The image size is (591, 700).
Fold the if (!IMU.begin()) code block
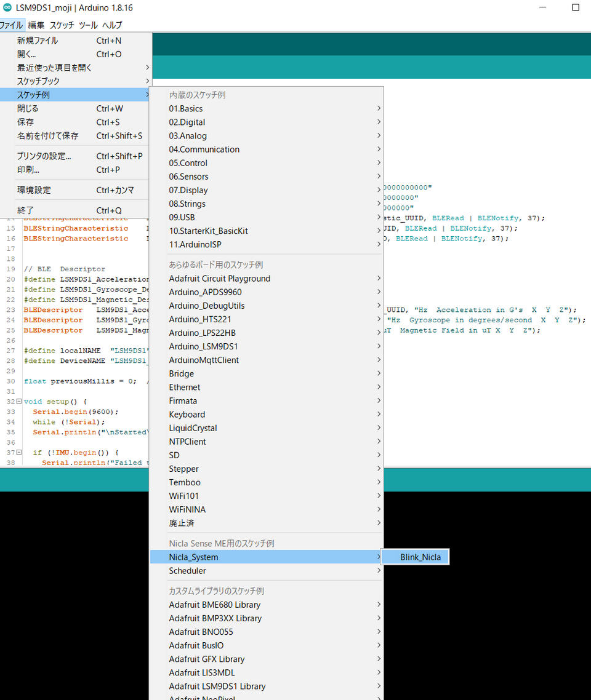pos(18,453)
